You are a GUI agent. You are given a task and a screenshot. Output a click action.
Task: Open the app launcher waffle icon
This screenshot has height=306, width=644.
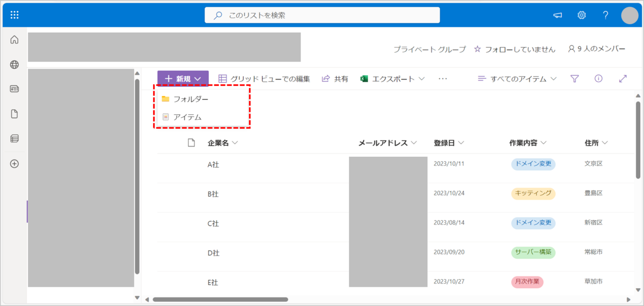click(x=14, y=15)
